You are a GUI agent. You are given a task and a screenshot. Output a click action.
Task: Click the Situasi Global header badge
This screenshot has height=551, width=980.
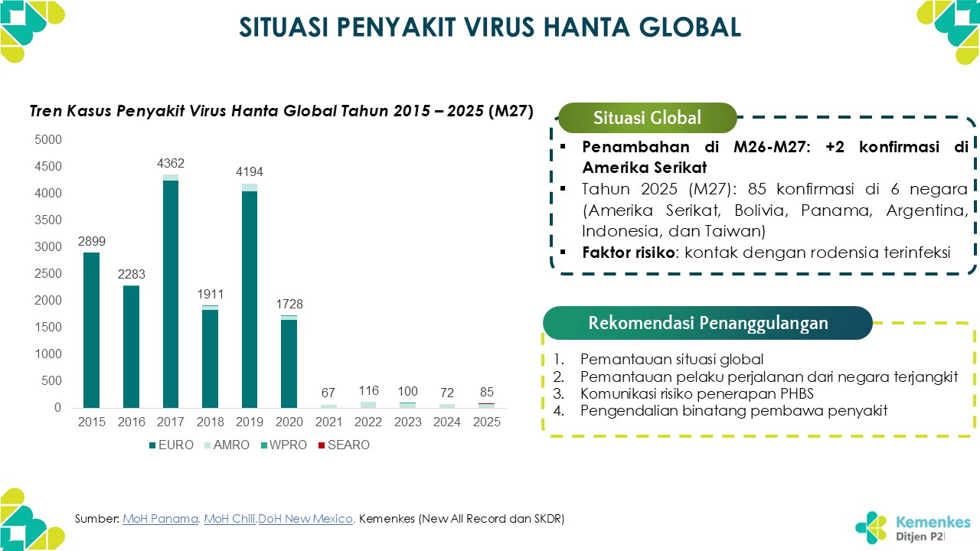[647, 118]
